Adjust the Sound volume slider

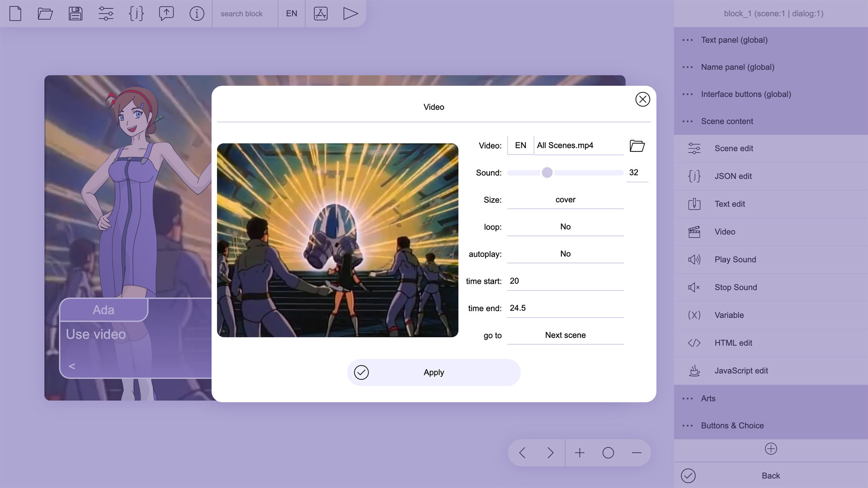(x=547, y=173)
